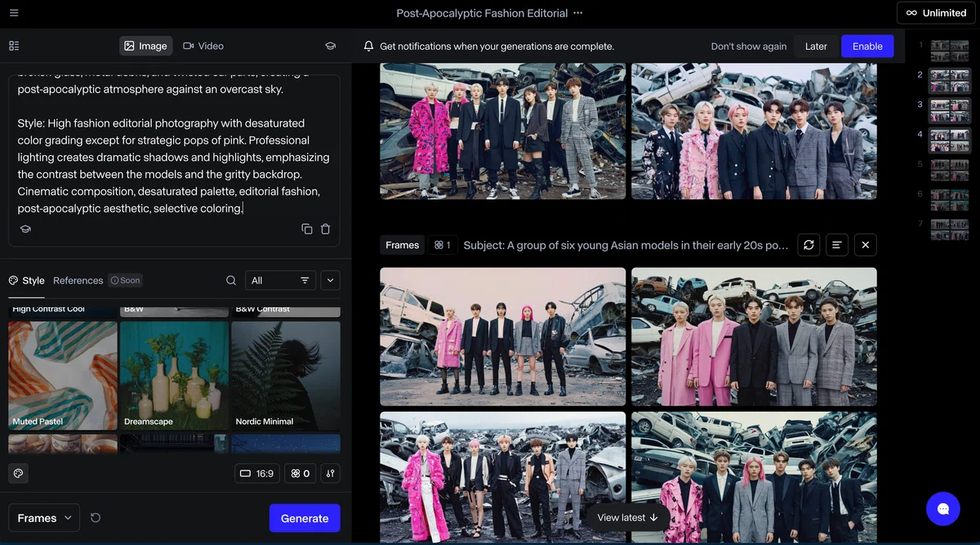The height and width of the screenshot is (545, 980).
Task: Reset settings with the circular arrow by Frames
Action: (96, 518)
